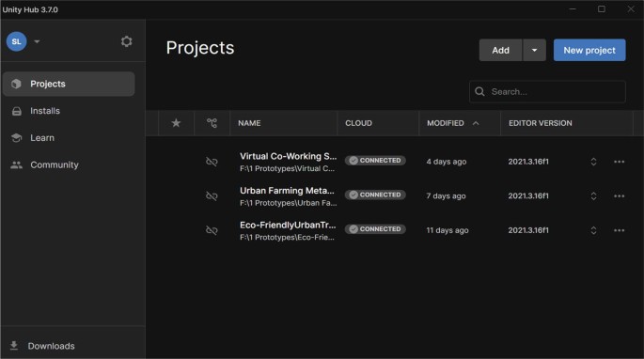Open more options for Urban Farming
The image size is (644, 359).
(619, 196)
